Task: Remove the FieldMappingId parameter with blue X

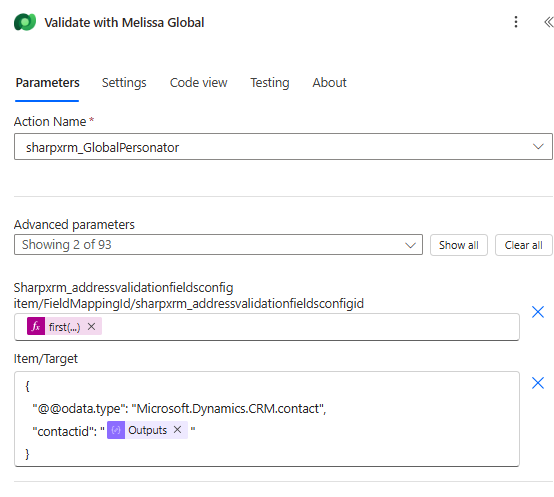Action: (x=538, y=312)
